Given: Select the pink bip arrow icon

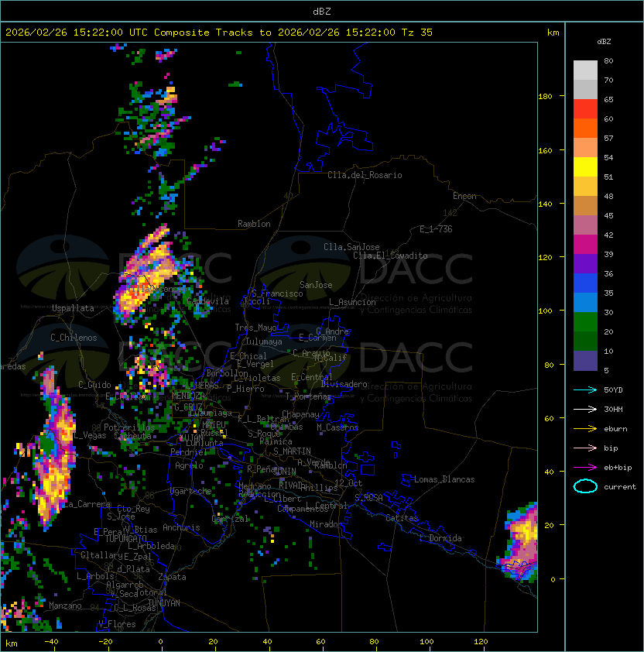Looking at the screenshot, I should tap(585, 448).
